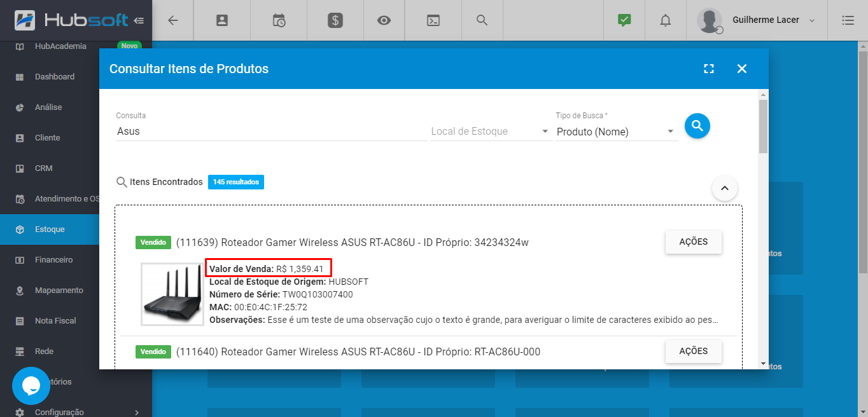Click the calendar clock toolbar icon
Screen dimensions: 868x417
click(x=279, y=20)
